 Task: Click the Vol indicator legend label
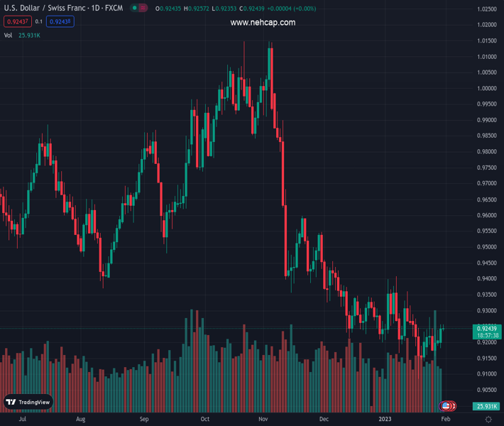pyautogui.click(x=9, y=35)
